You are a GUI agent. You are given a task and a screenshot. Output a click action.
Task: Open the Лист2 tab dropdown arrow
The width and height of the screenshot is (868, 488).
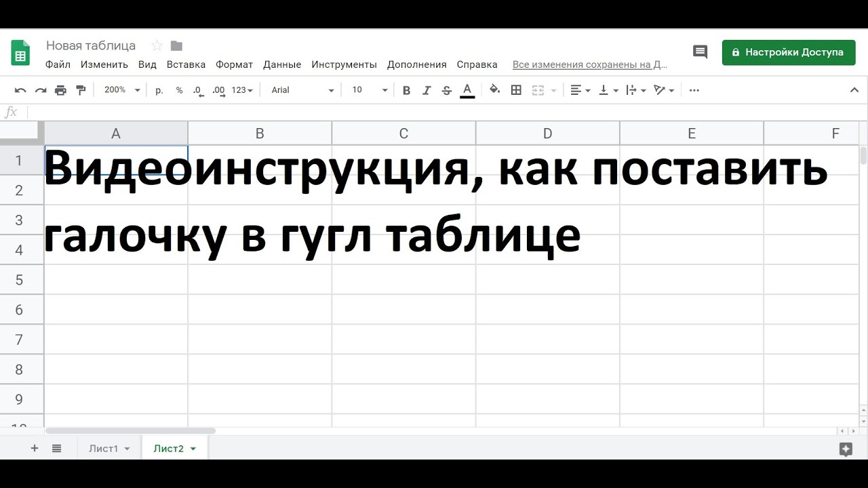tap(193, 449)
